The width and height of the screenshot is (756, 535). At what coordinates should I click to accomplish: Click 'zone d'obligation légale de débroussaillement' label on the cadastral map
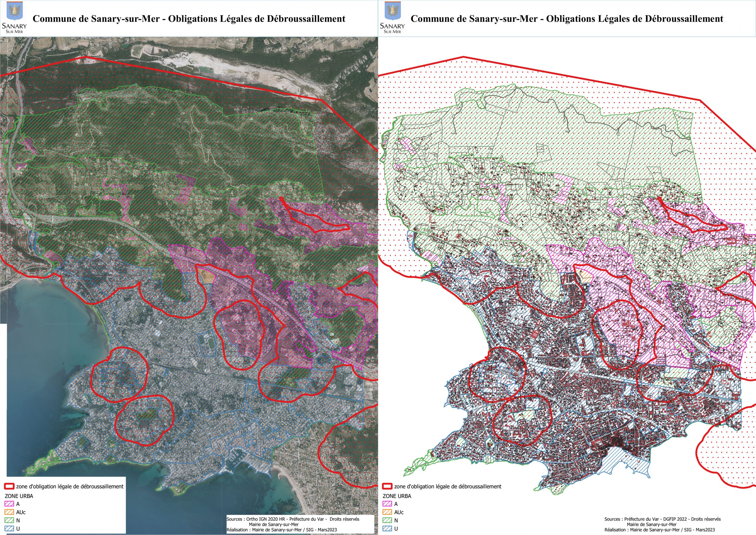coord(448,486)
